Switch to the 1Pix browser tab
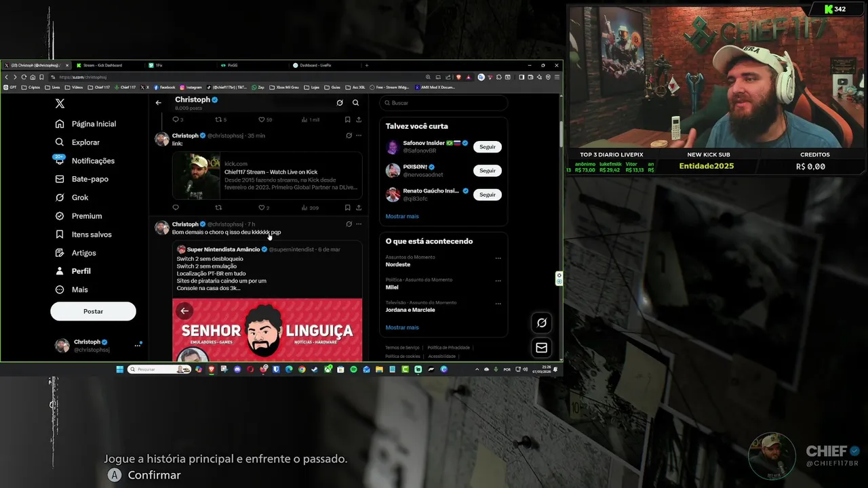The width and height of the screenshot is (868, 488). pos(180,65)
